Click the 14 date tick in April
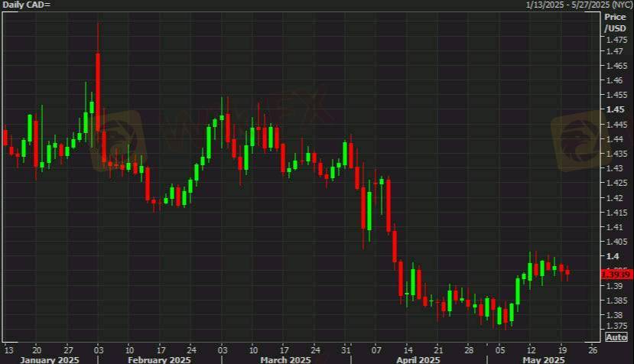 (408, 349)
